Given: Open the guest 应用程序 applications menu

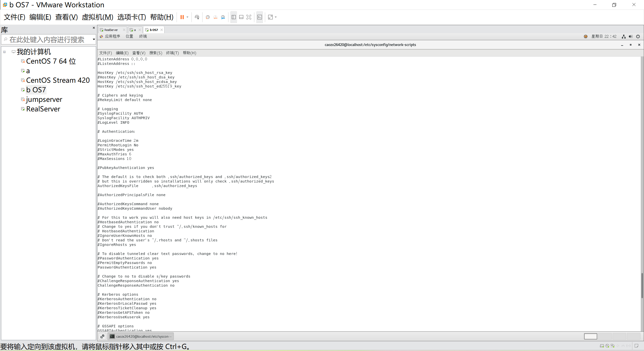Looking at the screenshot, I should point(112,36).
